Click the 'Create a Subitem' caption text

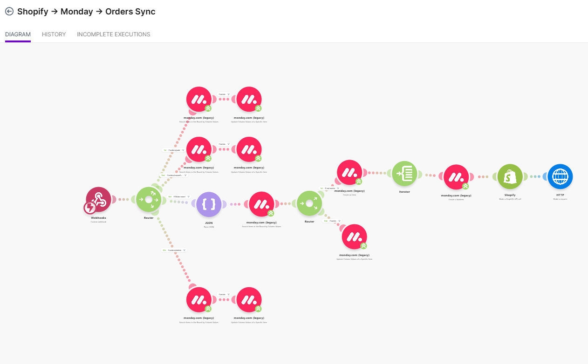pyautogui.click(x=457, y=199)
